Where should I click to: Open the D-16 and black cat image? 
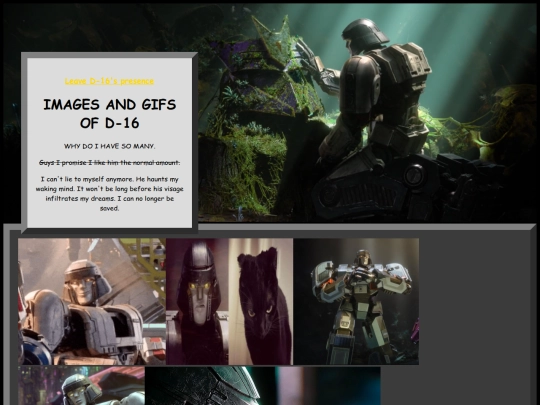tap(229, 301)
